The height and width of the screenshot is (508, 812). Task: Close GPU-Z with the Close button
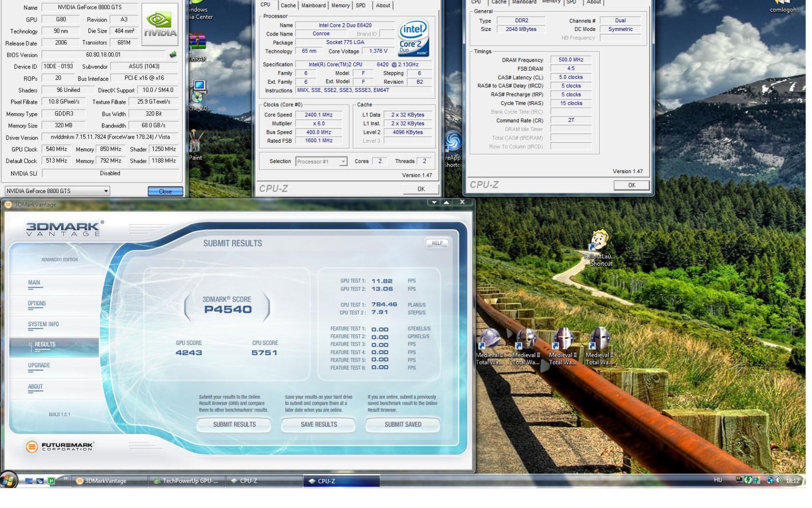(165, 192)
